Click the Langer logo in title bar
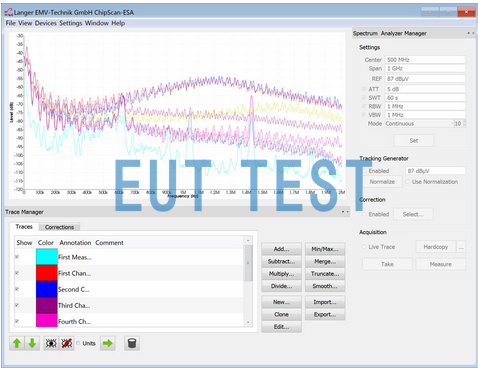478x370 pixels. (9, 13)
